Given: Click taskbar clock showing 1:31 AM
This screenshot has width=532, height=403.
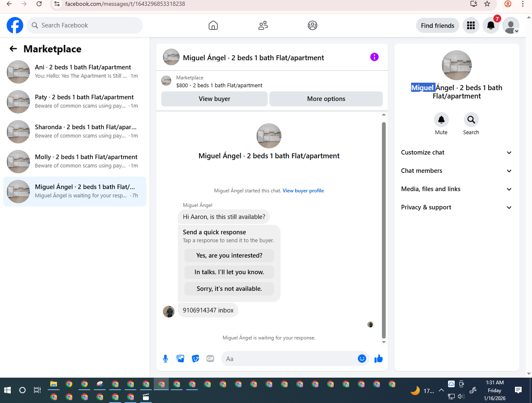Looking at the screenshot, I should point(495,390).
